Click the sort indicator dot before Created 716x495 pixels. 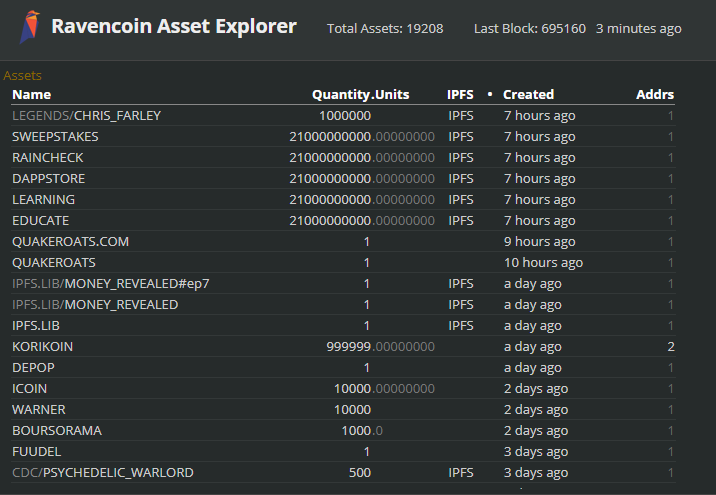tap(489, 94)
